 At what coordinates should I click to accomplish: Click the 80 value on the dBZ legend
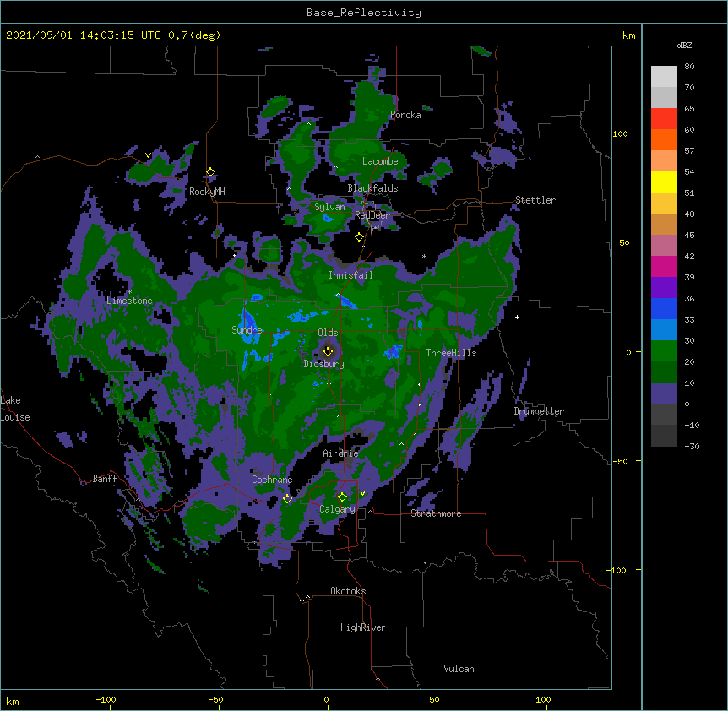[x=689, y=67]
